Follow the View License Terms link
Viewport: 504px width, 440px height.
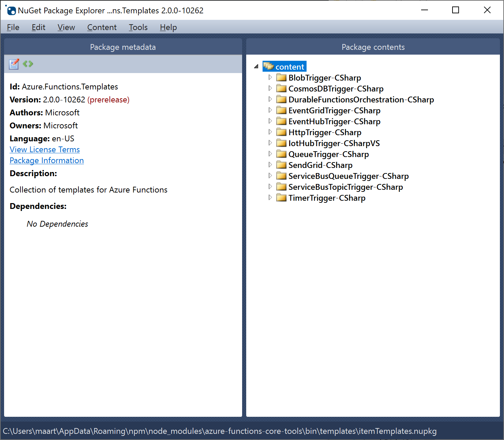[44, 150]
